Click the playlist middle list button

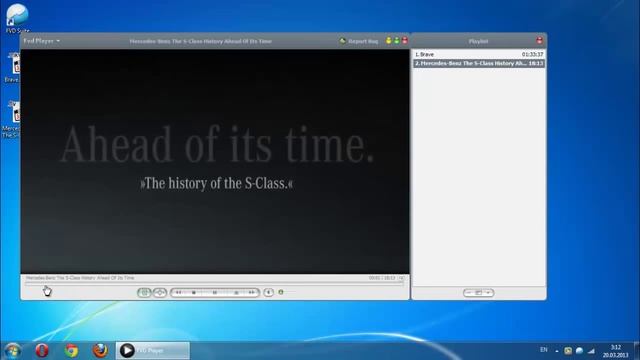478,293
